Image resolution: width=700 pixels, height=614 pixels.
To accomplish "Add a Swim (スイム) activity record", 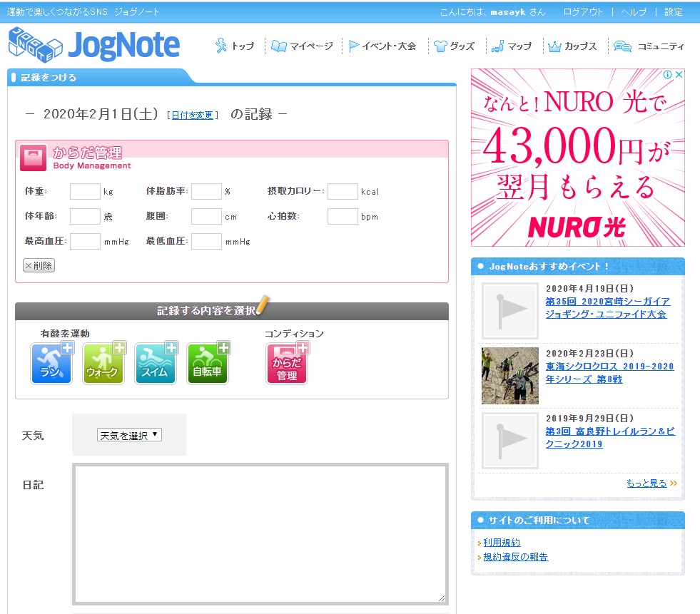I will tap(156, 363).
